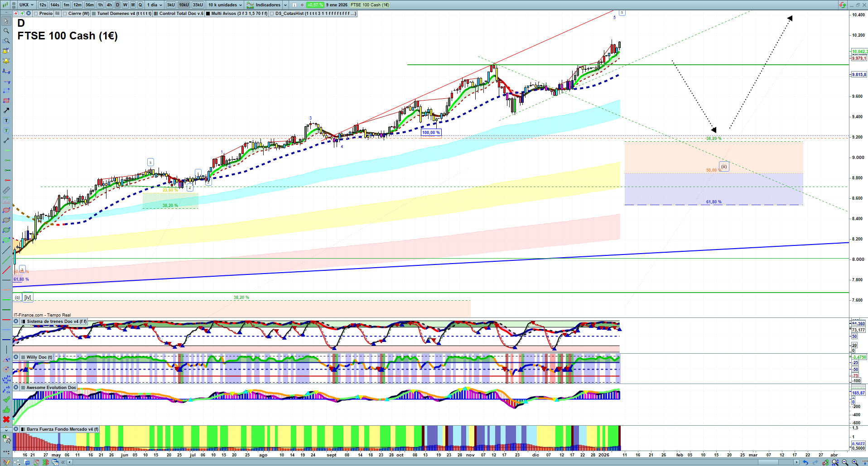The height and width of the screenshot is (466, 868).
Task: Choose the black arrow drawing tool
Action: click(x=6, y=110)
